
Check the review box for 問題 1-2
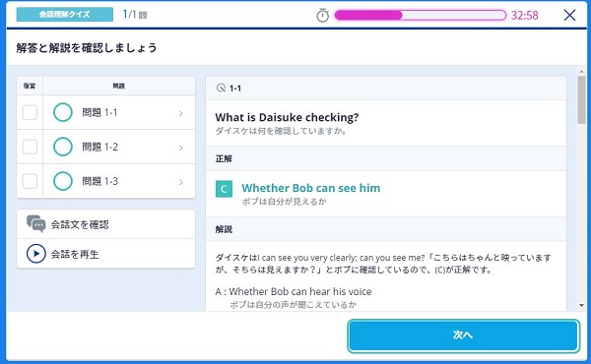tap(30, 147)
